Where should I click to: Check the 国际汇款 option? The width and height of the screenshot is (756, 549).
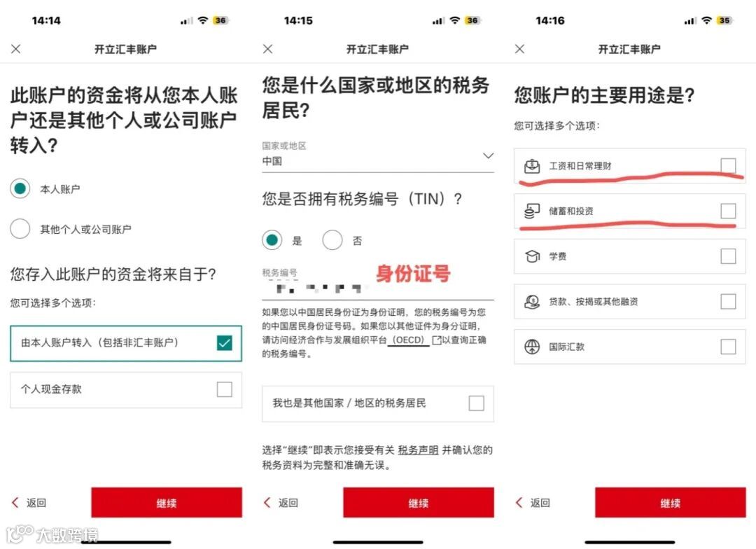click(x=728, y=347)
